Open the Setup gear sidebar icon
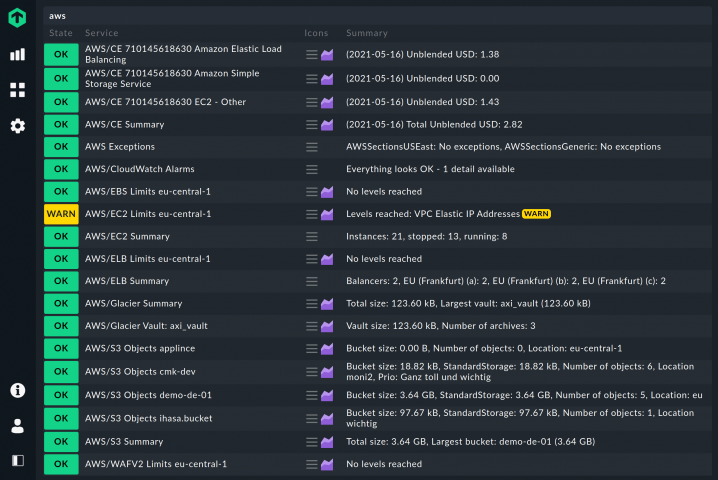This screenshot has width=718, height=480. coord(17,125)
